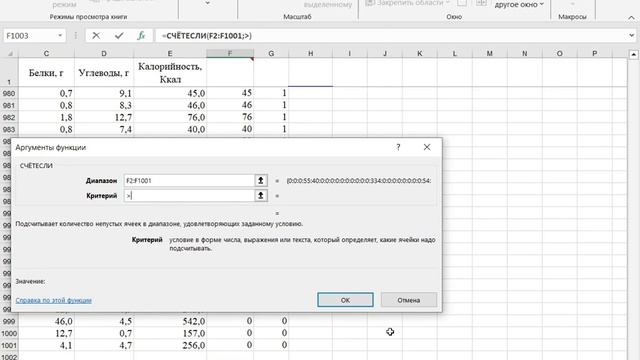640x360 pixels.
Task: Close the Аргументы функции dialog
Action: click(427, 147)
